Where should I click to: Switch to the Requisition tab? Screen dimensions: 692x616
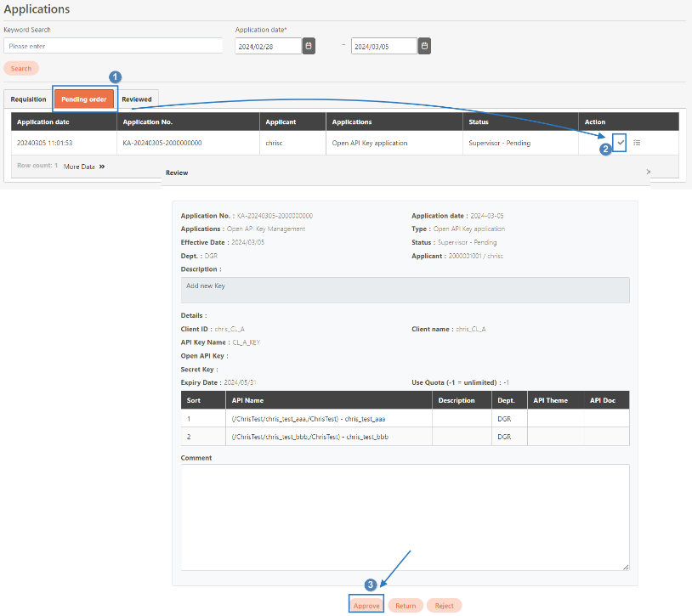tap(28, 99)
